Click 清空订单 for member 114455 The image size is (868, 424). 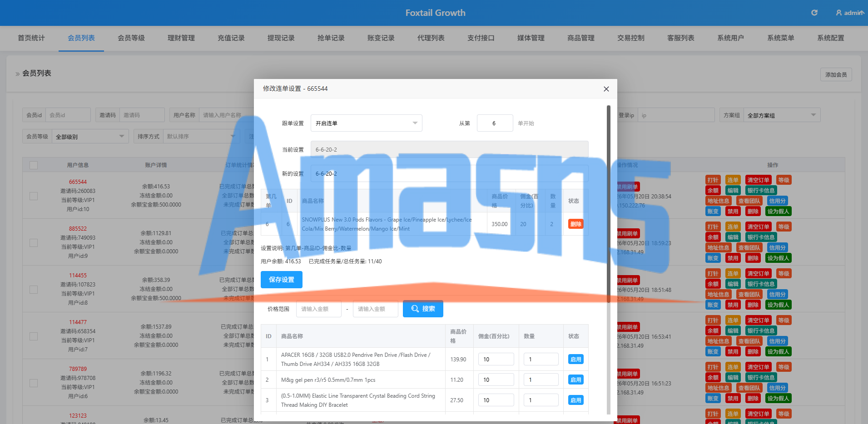coord(758,273)
